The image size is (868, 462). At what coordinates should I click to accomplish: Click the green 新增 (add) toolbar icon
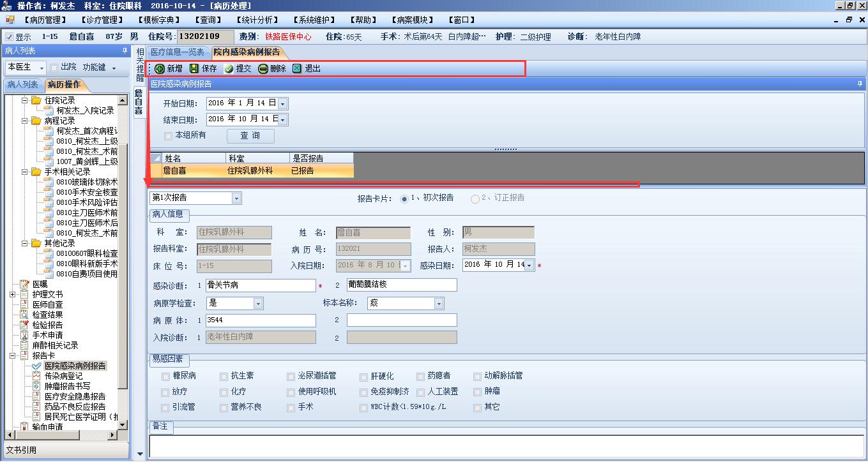pyautogui.click(x=159, y=68)
